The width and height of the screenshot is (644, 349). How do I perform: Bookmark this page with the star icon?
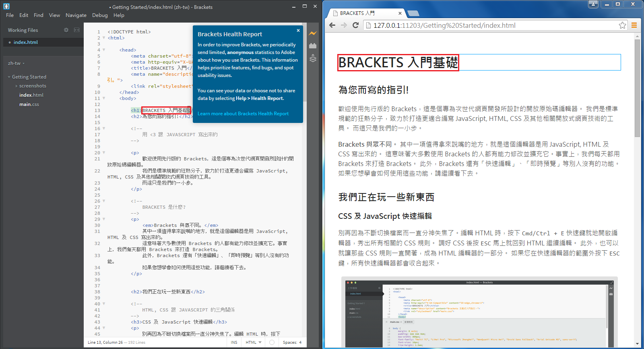(622, 25)
